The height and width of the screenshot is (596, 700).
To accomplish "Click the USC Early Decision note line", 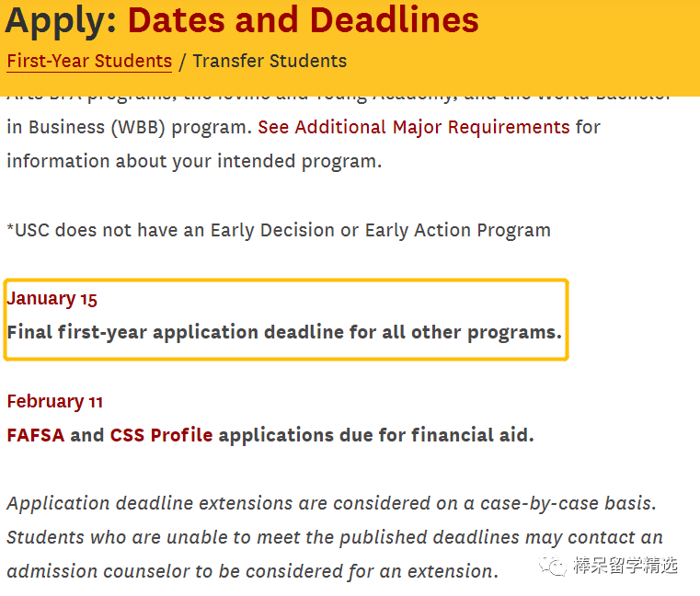I will (279, 230).
